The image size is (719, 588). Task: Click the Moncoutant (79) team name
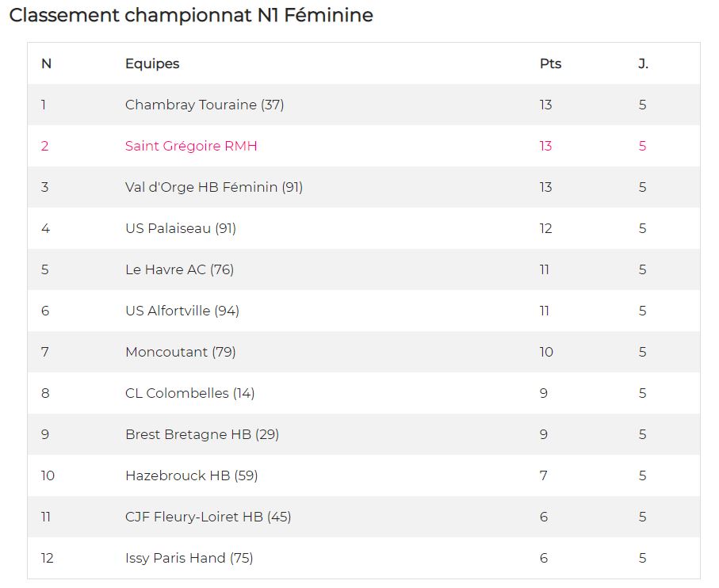click(180, 352)
